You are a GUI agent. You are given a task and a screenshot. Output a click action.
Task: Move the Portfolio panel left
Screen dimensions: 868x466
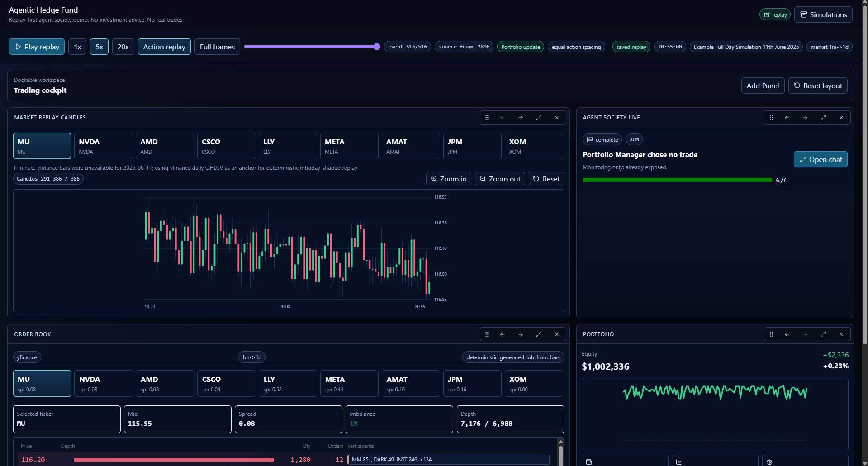click(x=787, y=334)
